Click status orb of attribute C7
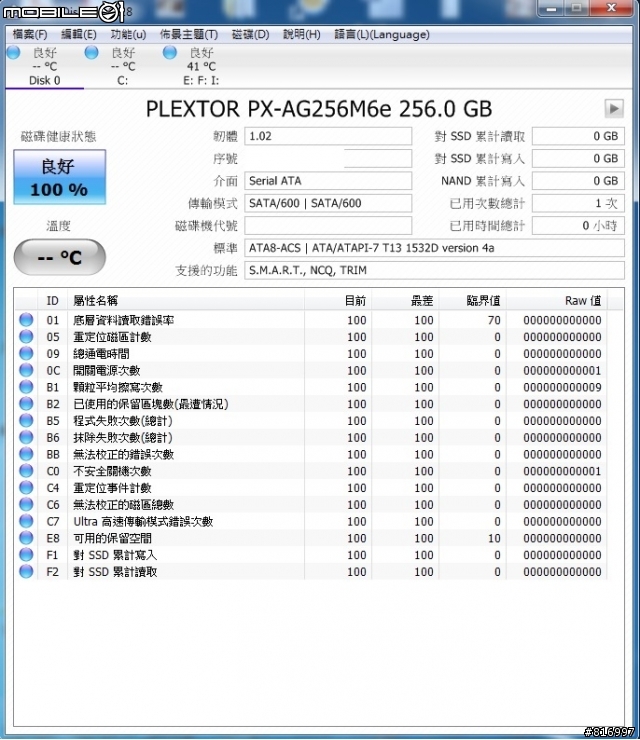The image size is (640, 740). click(x=26, y=521)
